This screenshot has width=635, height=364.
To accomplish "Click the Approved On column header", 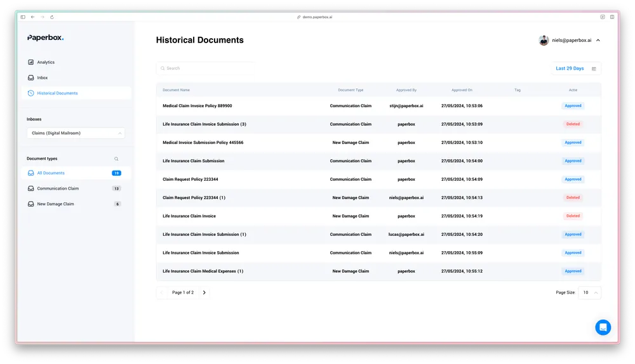I will point(462,90).
